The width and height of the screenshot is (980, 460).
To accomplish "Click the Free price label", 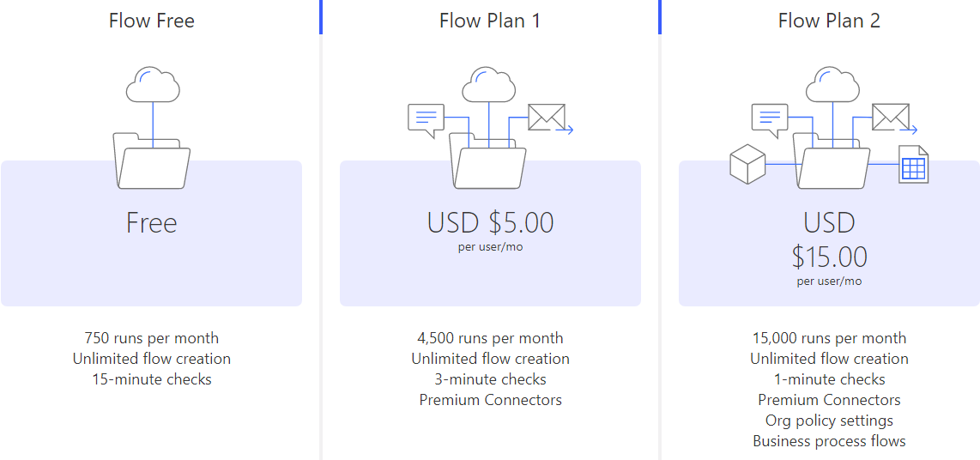I will click(152, 223).
